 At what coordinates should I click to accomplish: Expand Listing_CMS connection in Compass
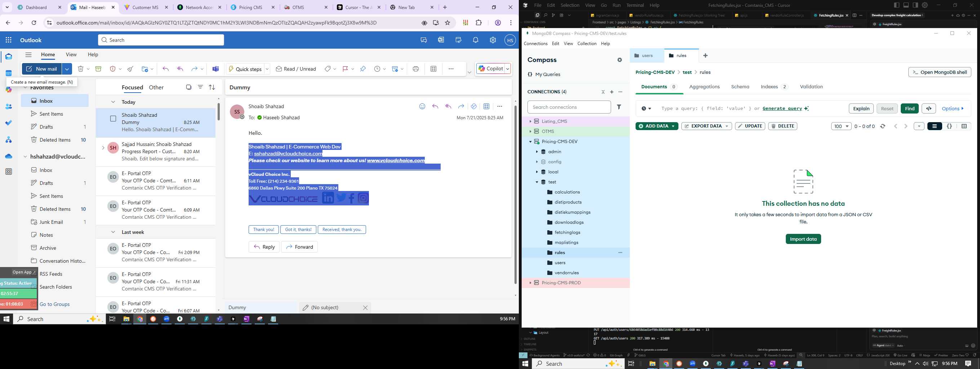point(530,121)
